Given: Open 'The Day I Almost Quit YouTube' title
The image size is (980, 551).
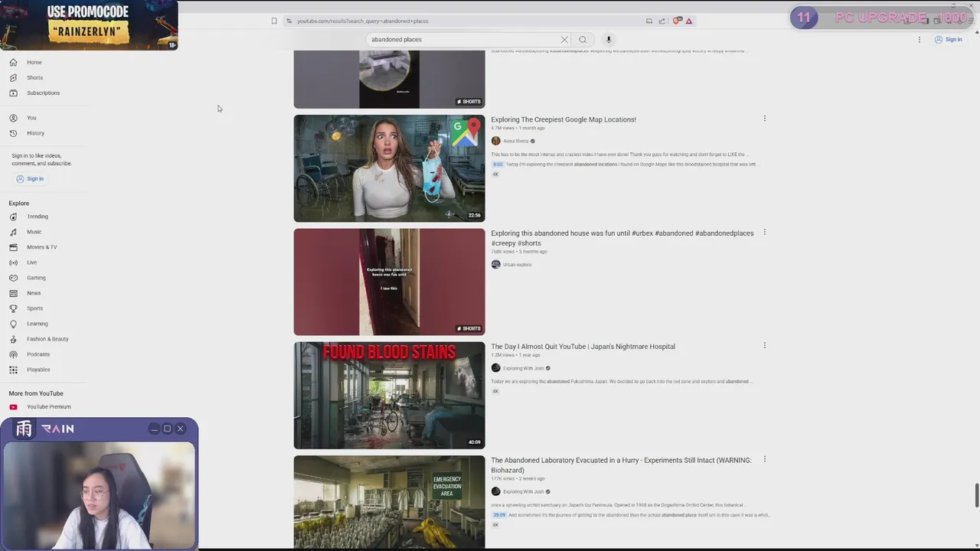Looking at the screenshot, I should point(583,347).
